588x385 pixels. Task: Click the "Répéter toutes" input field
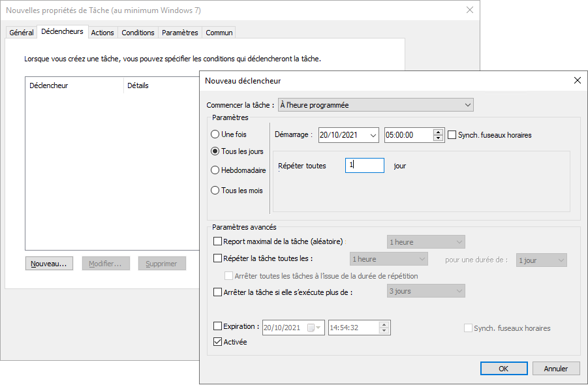coord(364,165)
